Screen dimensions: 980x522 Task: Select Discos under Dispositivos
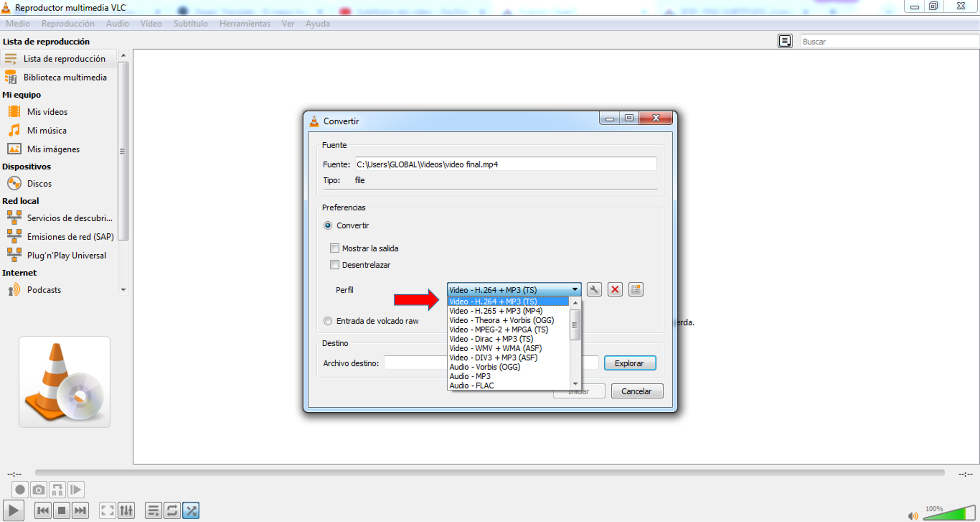pyautogui.click(x=39, y=184)
